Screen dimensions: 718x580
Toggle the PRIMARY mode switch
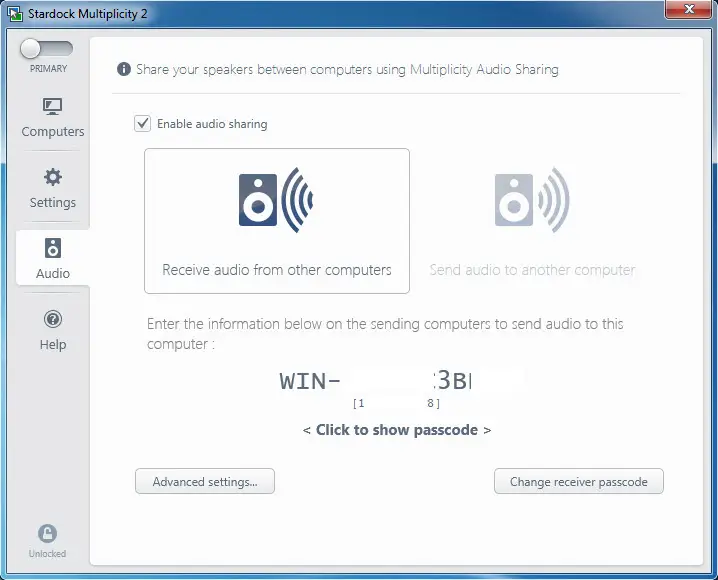coord(46,49)
